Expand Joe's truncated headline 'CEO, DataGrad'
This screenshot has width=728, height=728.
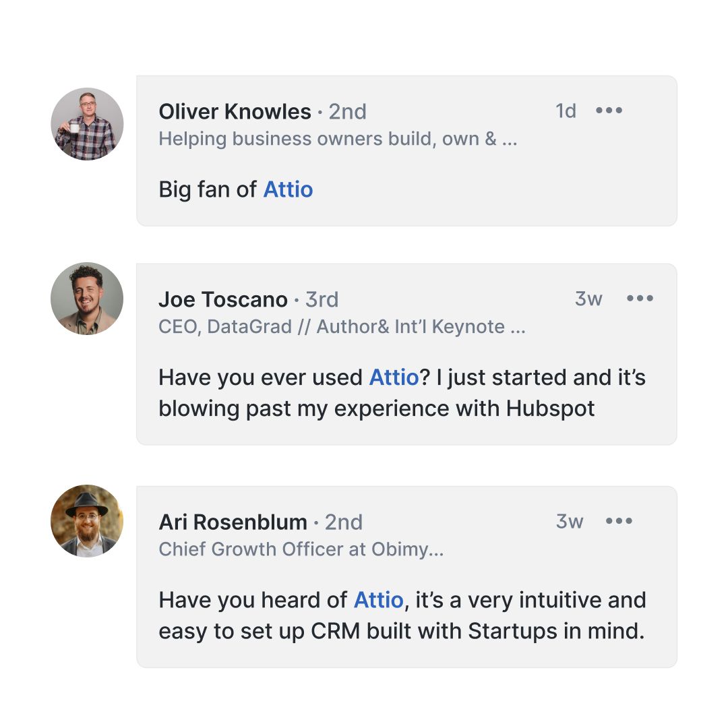tap(518, 328)
